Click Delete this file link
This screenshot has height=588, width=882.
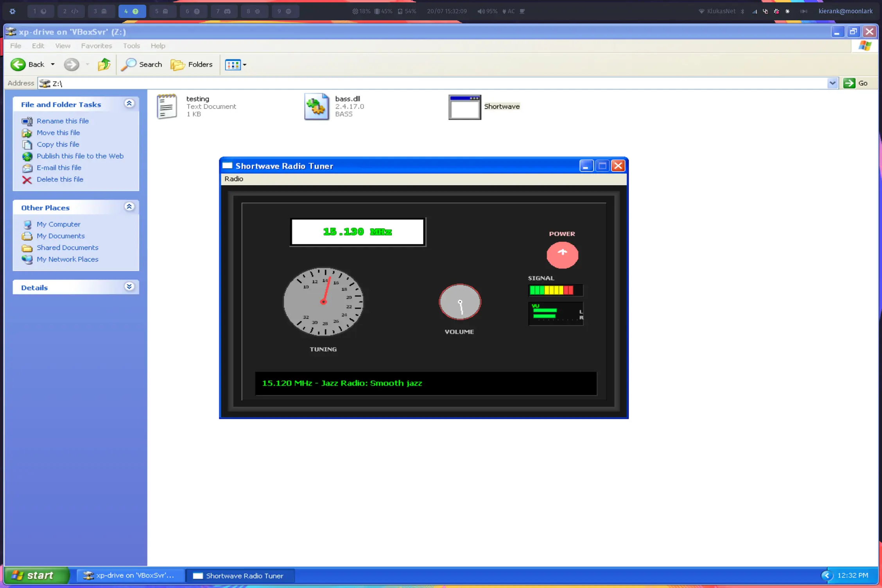pyautogui.click(x=60, y=179)
